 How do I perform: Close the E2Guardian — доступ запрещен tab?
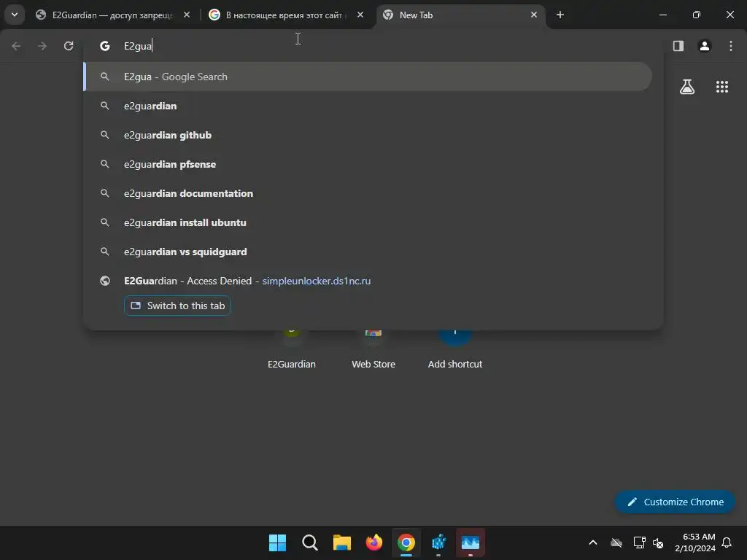coord(187,15)
